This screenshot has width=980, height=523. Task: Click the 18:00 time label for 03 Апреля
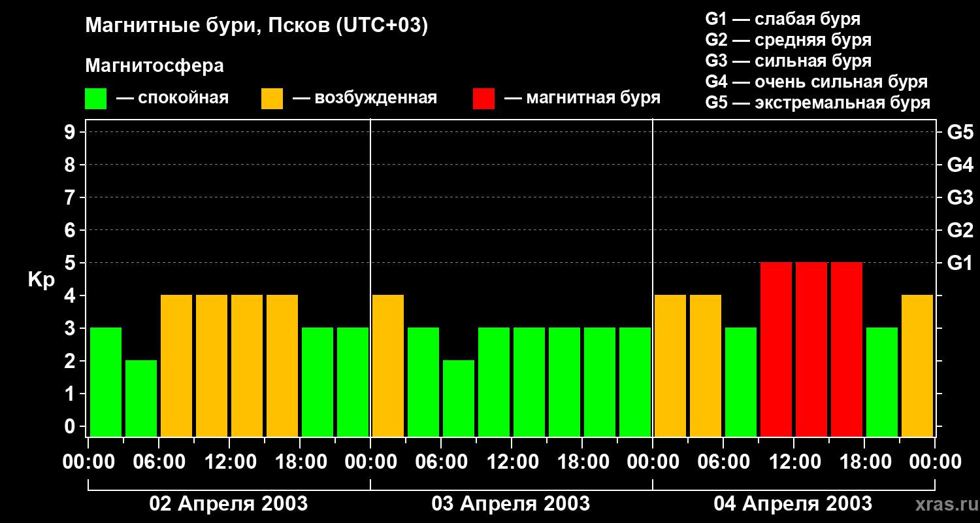pos(582,462)
